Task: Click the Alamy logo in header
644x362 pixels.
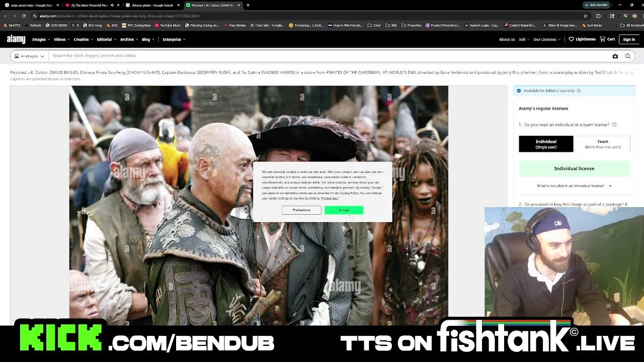Action: point(16,39)
